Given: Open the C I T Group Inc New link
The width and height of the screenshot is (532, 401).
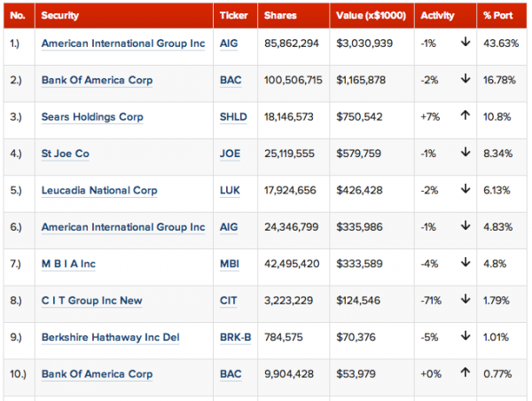Looking at the screenshot, I should [x=91, y=301].
